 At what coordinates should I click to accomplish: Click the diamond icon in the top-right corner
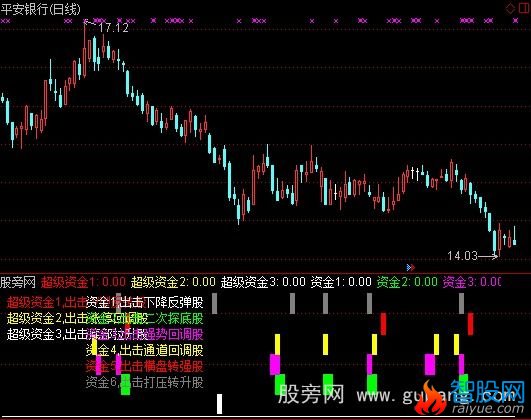point(510,8)
